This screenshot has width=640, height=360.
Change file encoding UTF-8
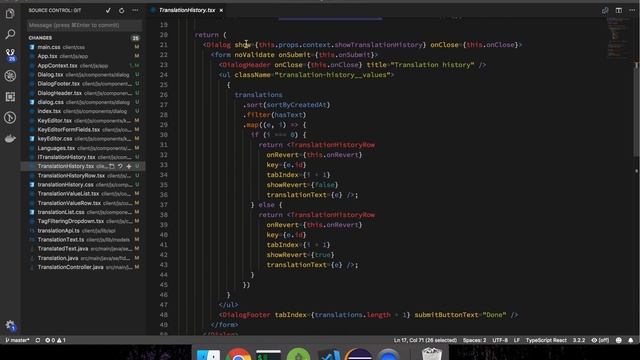coord(500,340)
